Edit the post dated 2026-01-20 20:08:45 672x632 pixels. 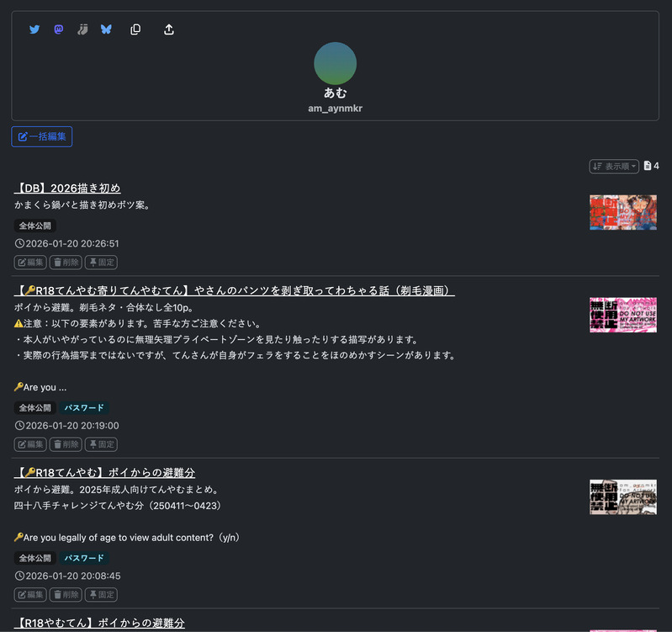(x=30, y=595)
